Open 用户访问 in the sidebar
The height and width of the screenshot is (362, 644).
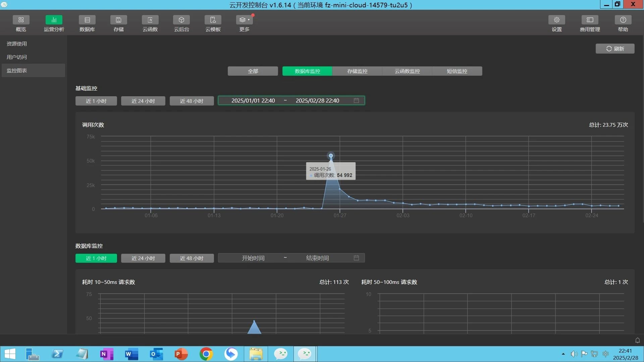[17, 57]
